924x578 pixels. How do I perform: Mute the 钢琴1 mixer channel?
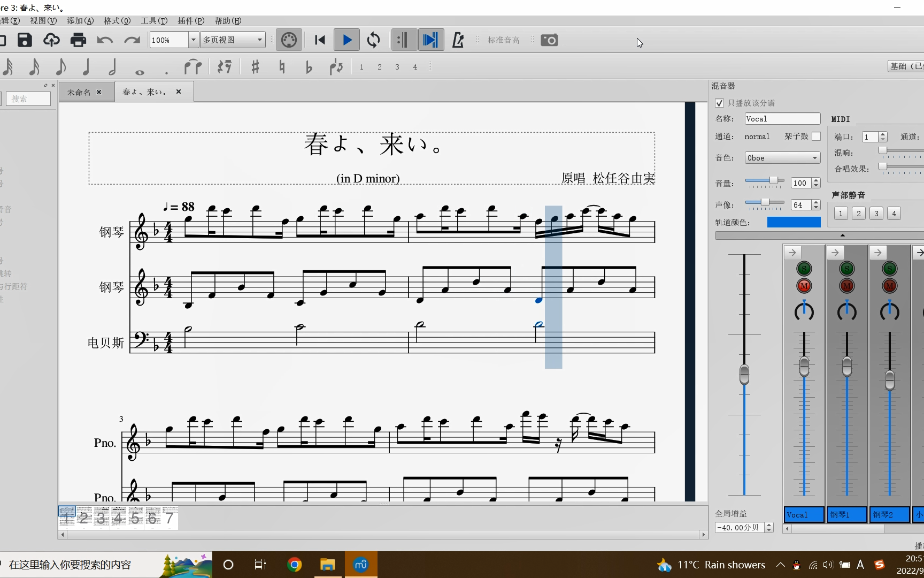(x=846, y=286)
